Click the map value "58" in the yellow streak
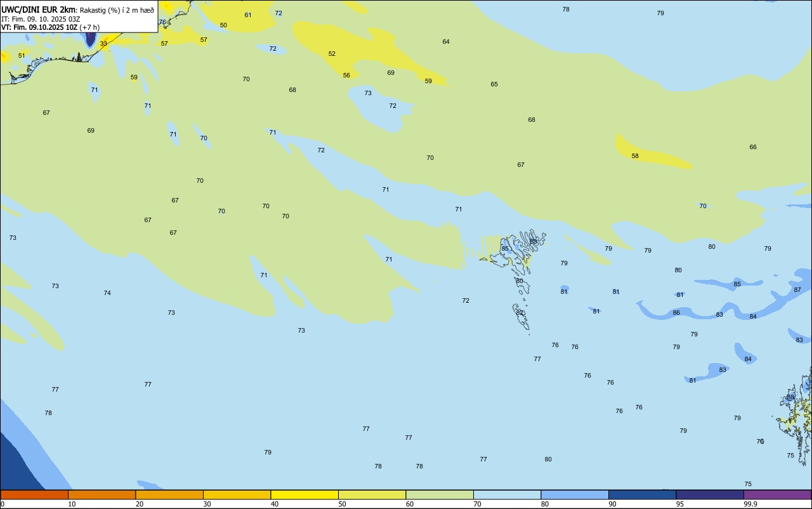 click(x=635, y=156)
